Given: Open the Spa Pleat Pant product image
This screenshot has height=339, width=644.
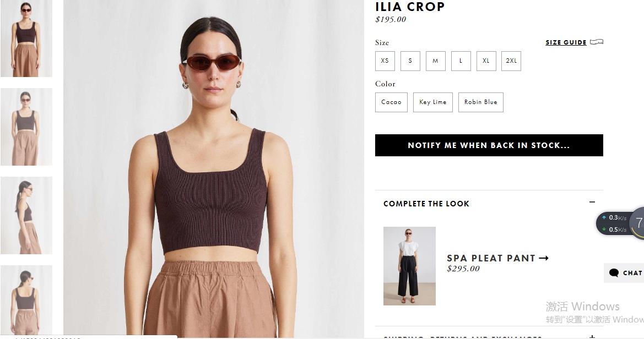Looking at the screenshot, I should [x=409, y=266].
